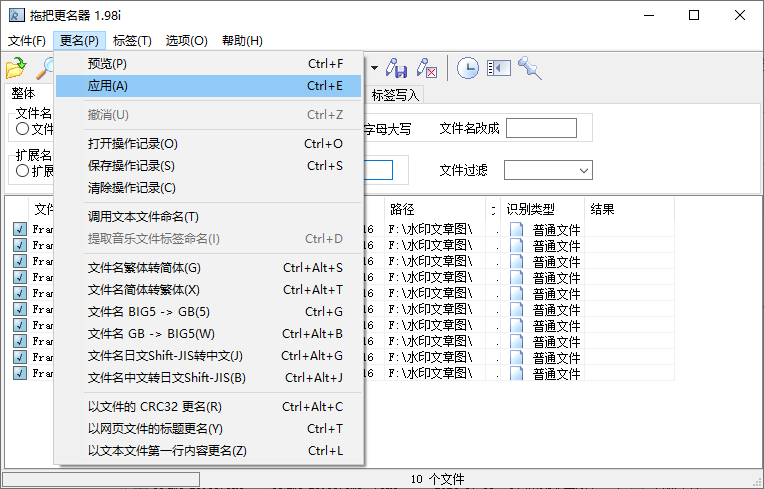Choose 文件名 GB -> BIG5(W)

point(209,334)
